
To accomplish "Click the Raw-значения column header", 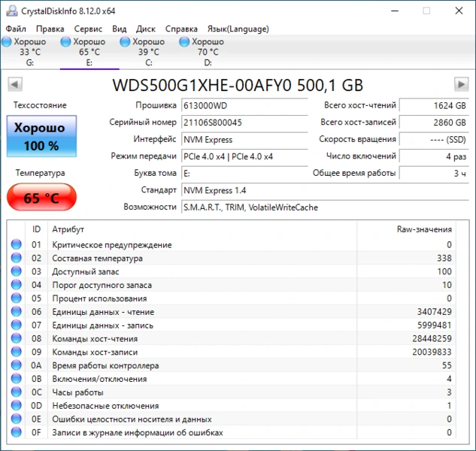I will click(424, 229).
